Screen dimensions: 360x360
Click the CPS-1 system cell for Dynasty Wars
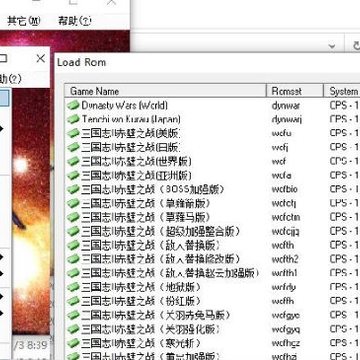[x=344, y=106]
